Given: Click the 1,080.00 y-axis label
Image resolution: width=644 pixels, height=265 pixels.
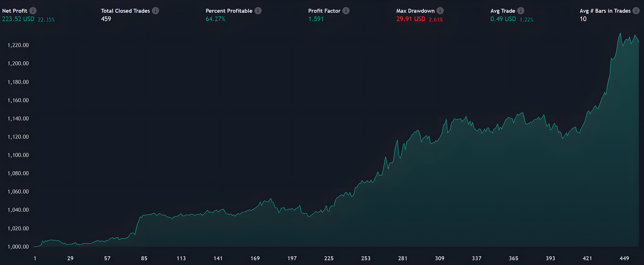Looking at the screenshot, I should pyautogui.click(x=18, y=173).
